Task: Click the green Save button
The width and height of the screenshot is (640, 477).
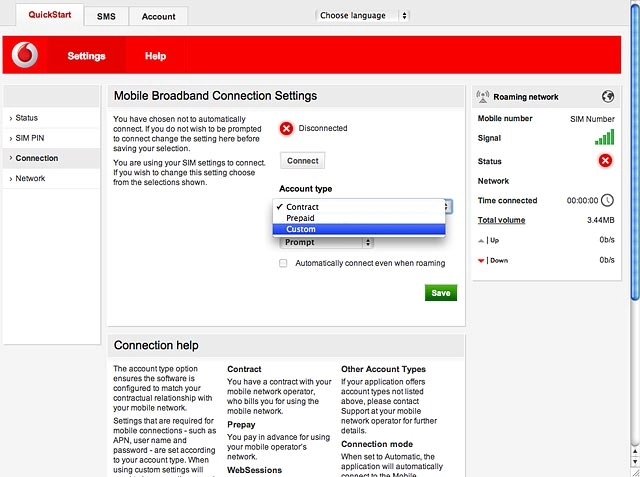Action: (441, 293)
